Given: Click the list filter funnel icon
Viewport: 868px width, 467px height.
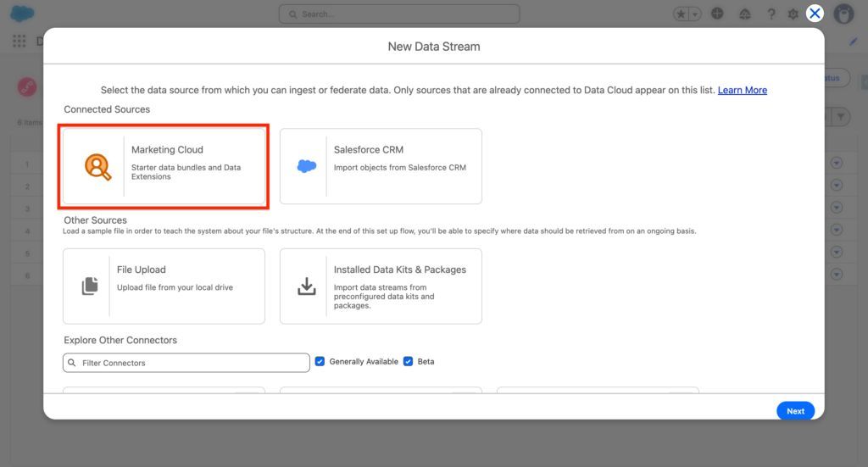Looking at the screenshot, I should 841,117.
